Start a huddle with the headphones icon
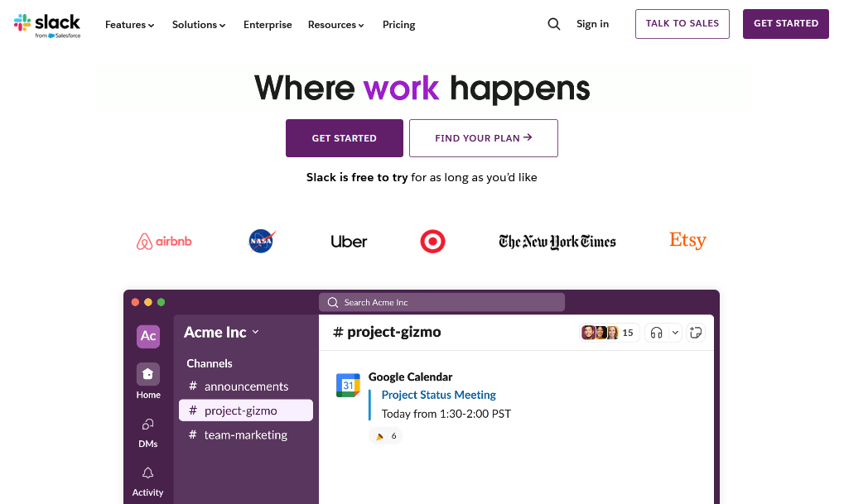Image resolution: width=844 pixels, height=504 pixels. pyautogui.click(x=657, y=332)
